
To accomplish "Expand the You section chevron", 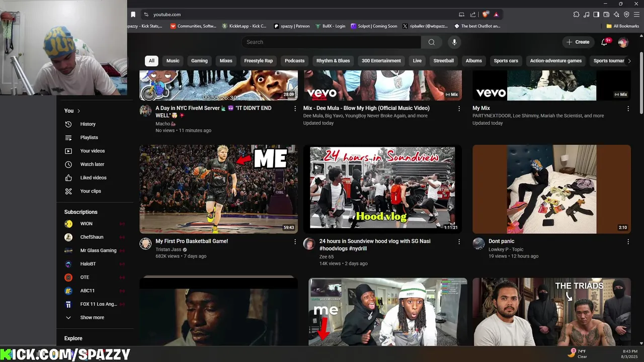I will coord(78,111).
